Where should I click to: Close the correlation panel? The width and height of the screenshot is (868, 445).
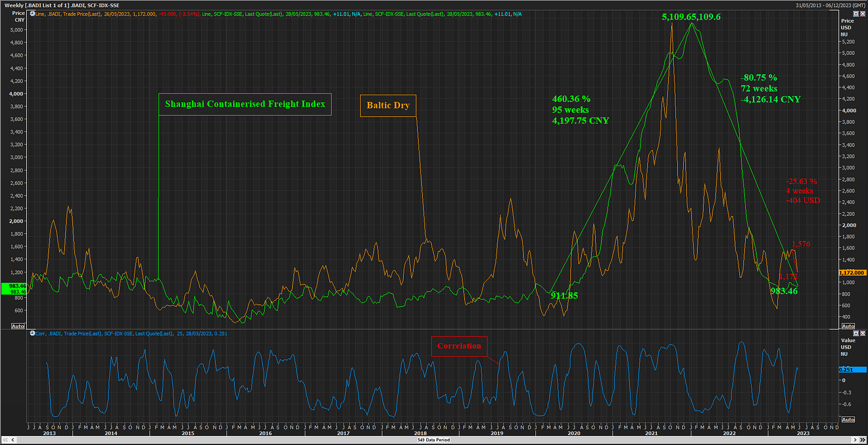point(864,333)
